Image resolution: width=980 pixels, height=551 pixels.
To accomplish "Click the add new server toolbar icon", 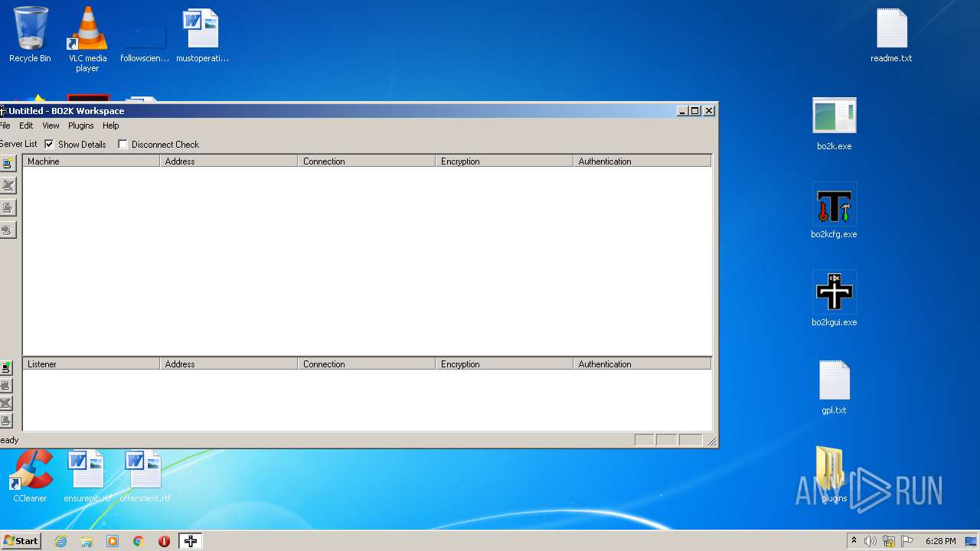I will [7, 163].
